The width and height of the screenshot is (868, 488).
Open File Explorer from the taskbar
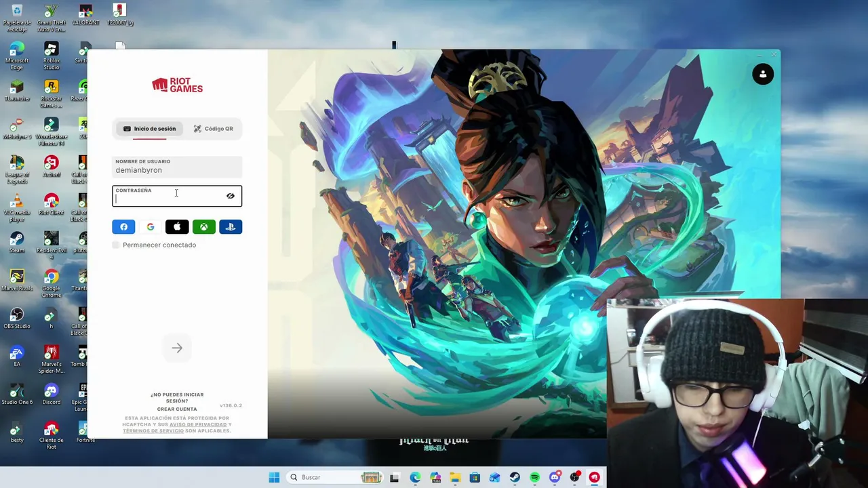click(455, 478)
